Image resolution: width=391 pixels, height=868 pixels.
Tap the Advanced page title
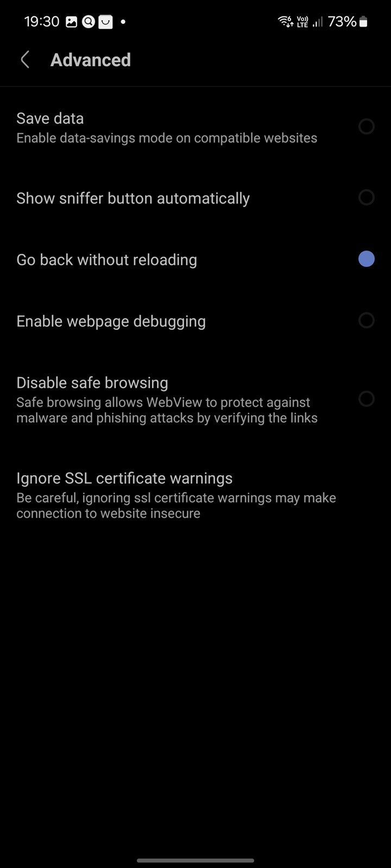coord(91,60)
